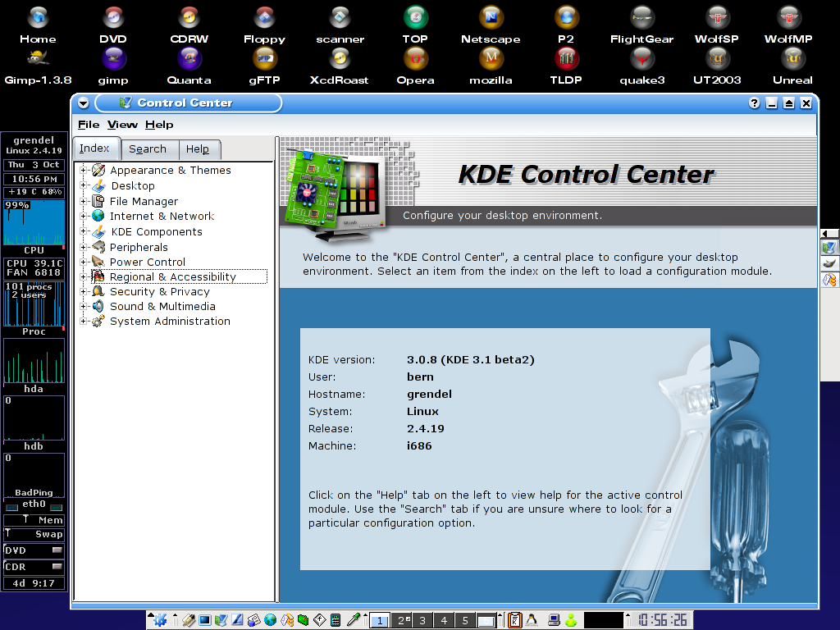
Task: Click the Tux penguin tray icon
Action: tap(532, 620)
